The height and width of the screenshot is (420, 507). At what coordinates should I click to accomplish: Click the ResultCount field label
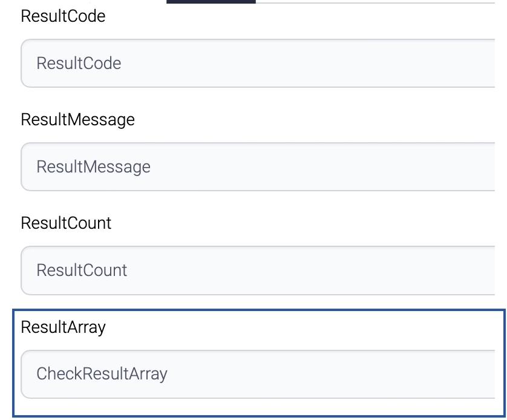click(66, 223)
